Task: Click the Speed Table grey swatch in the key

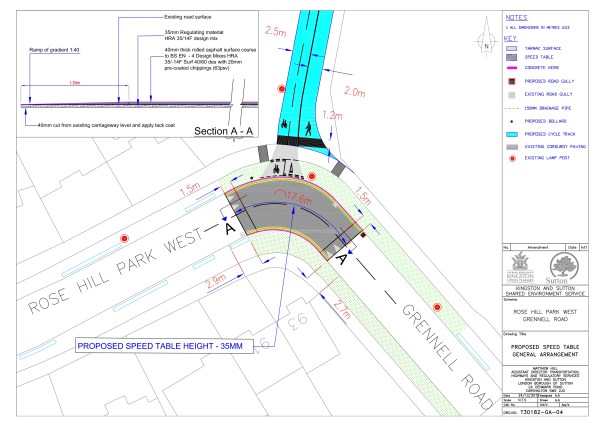Action: click(511, 57)
